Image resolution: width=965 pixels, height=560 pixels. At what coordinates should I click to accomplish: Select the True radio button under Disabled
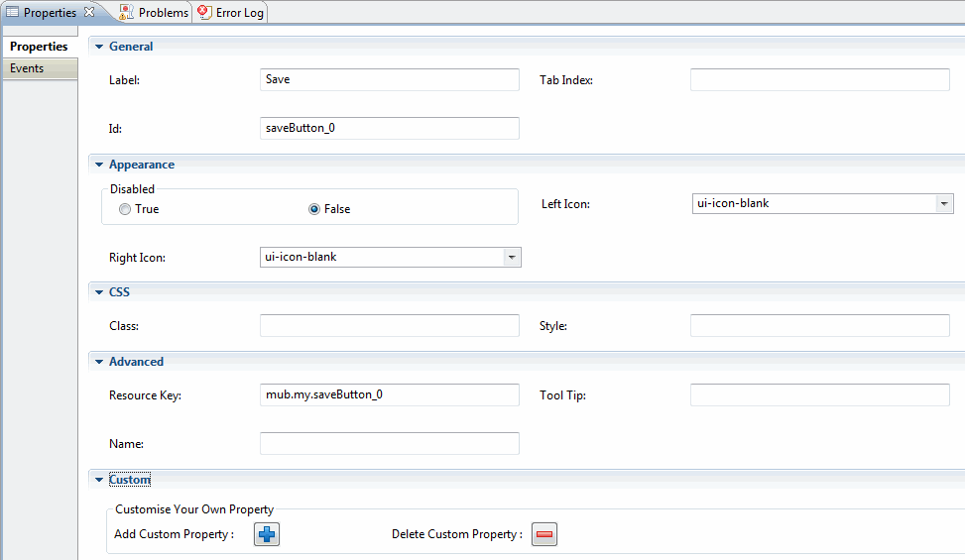click(125, 209)
